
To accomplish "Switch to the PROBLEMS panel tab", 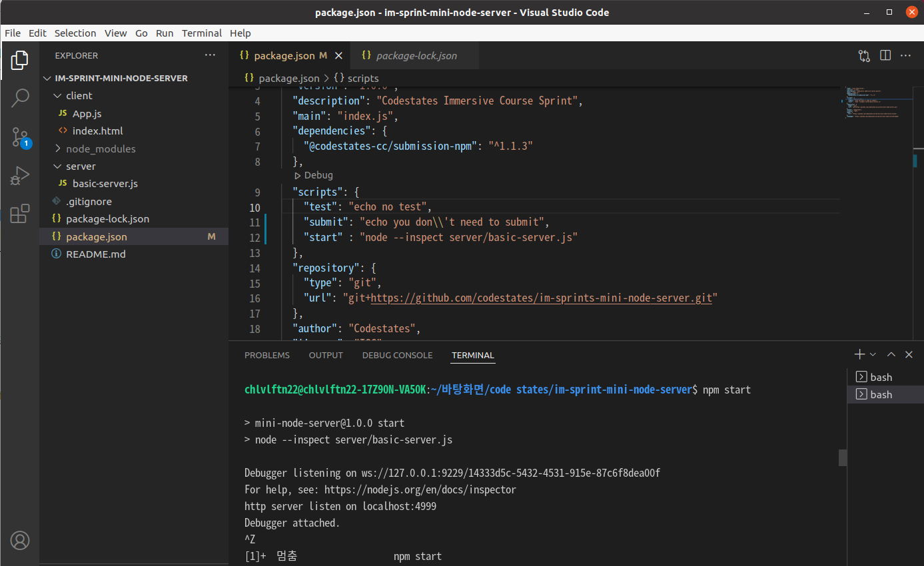I will 267,355.
